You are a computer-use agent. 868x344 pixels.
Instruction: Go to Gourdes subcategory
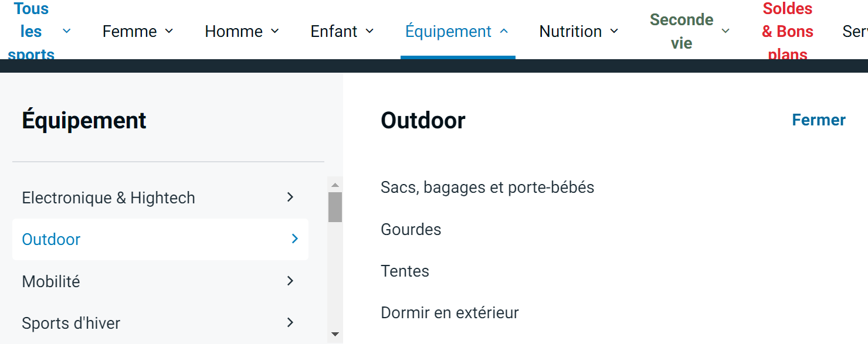(411, 229)
